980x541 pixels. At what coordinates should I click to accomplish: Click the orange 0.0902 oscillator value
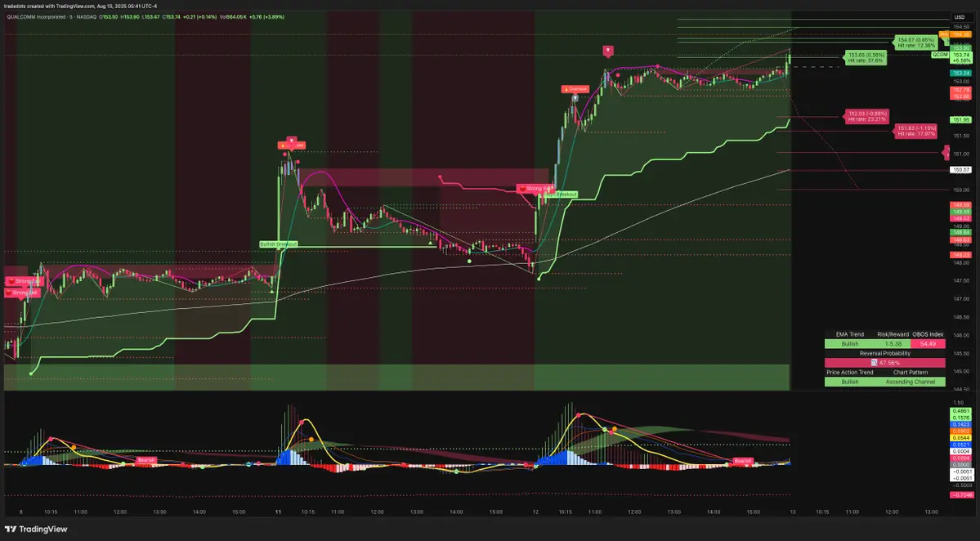[x=960, y=431]
